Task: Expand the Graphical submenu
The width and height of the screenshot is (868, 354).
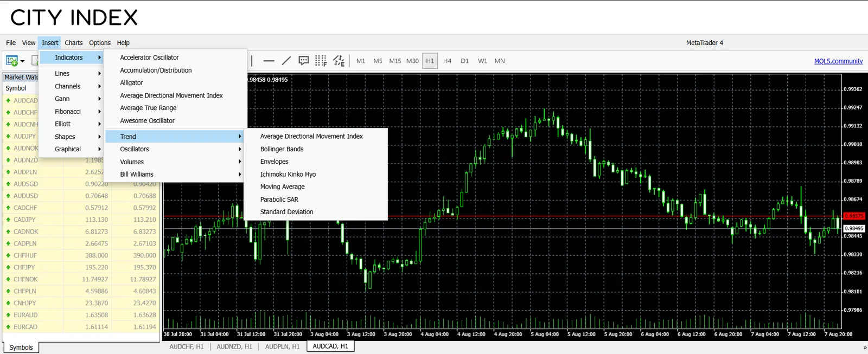Action: pyautogui.click(x=72, y=149)
